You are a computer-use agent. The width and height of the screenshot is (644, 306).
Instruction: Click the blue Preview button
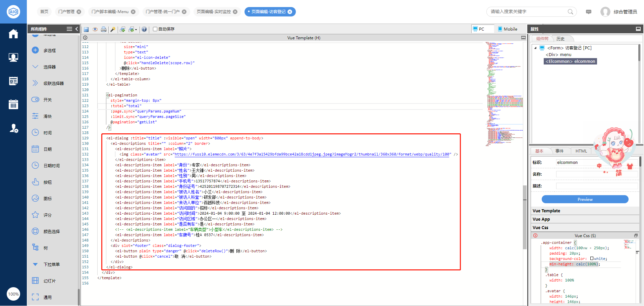(x=585, y=200)
